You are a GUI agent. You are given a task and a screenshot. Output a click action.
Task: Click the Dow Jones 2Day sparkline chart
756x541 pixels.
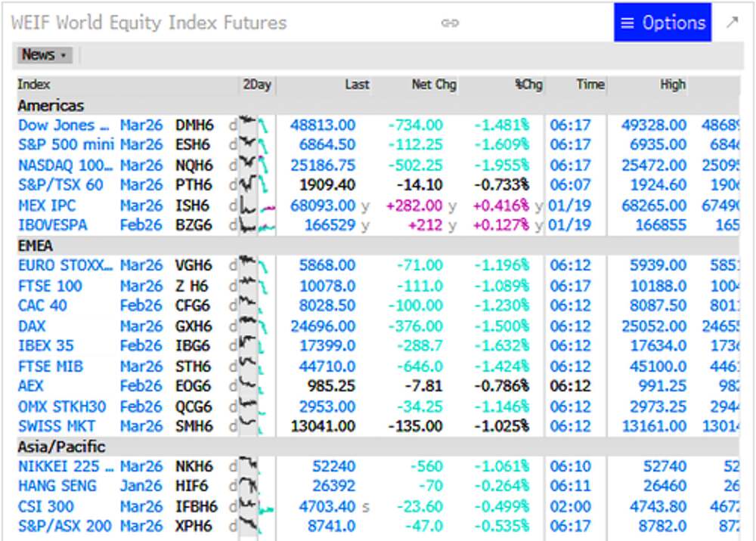(x=257, y=125)
